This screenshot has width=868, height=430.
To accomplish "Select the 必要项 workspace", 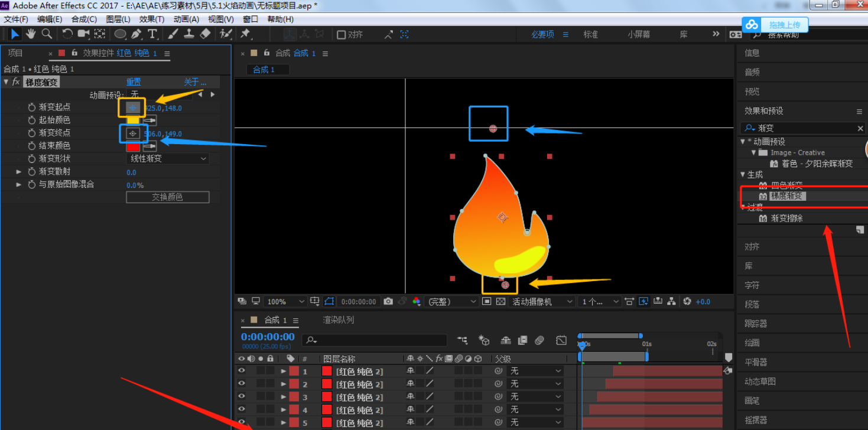I will (x=542, y=34).
